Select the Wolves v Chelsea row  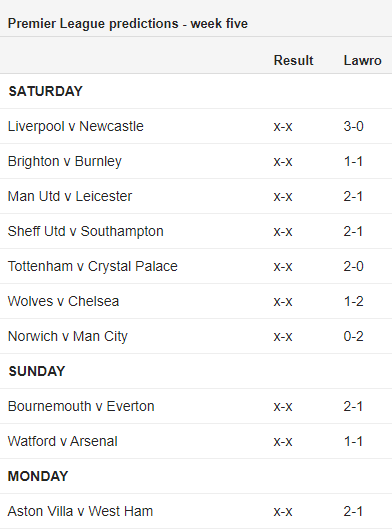196,301
